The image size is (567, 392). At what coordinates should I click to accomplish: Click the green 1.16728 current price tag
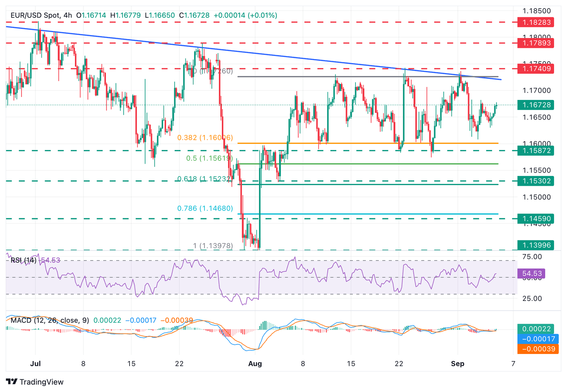point(536,105)
